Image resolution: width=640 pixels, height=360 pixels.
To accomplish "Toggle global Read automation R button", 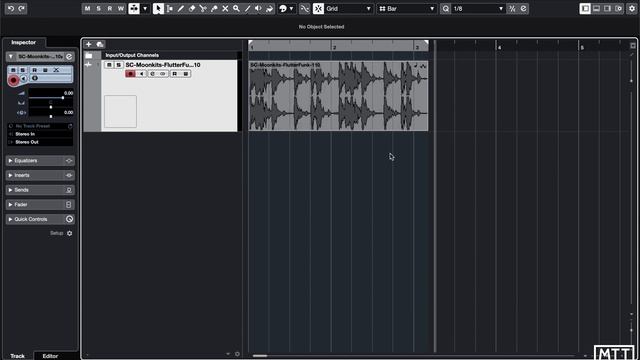I will coord(109,9).
